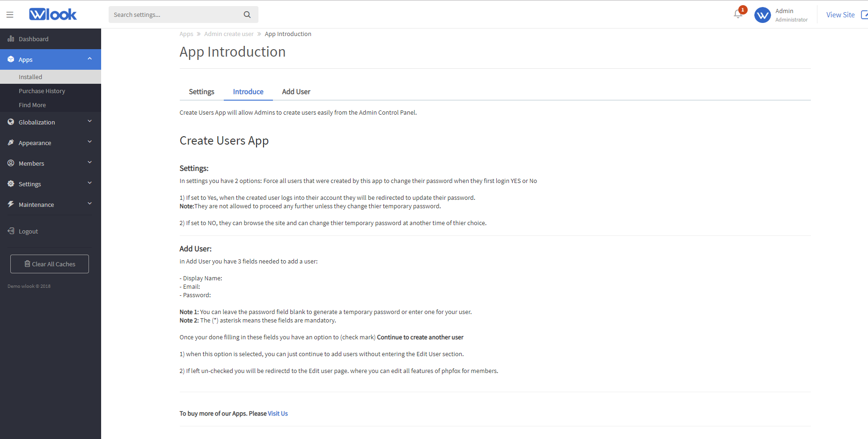Click the Apps breadcrumb link
868x439 pixels.
point(186,34)
